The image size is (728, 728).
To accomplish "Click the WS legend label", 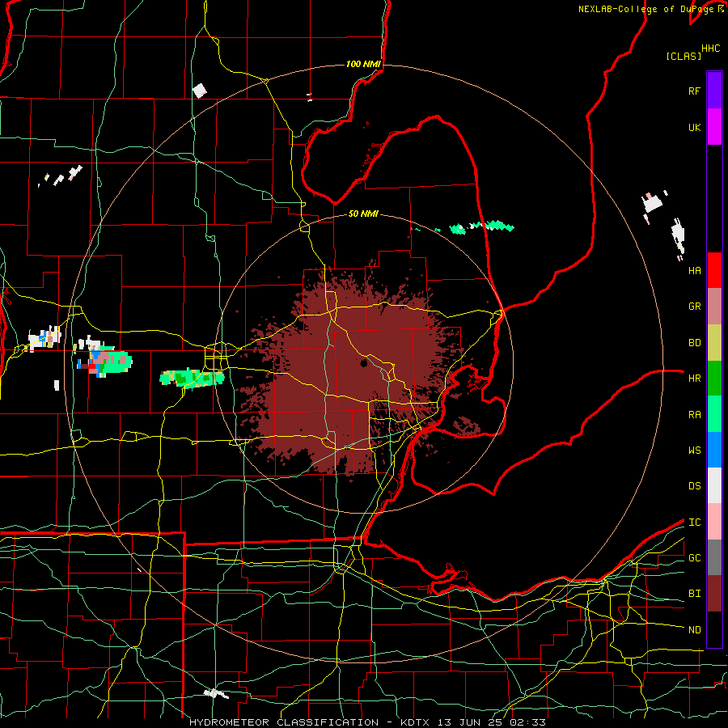I will tap(694, 450).
